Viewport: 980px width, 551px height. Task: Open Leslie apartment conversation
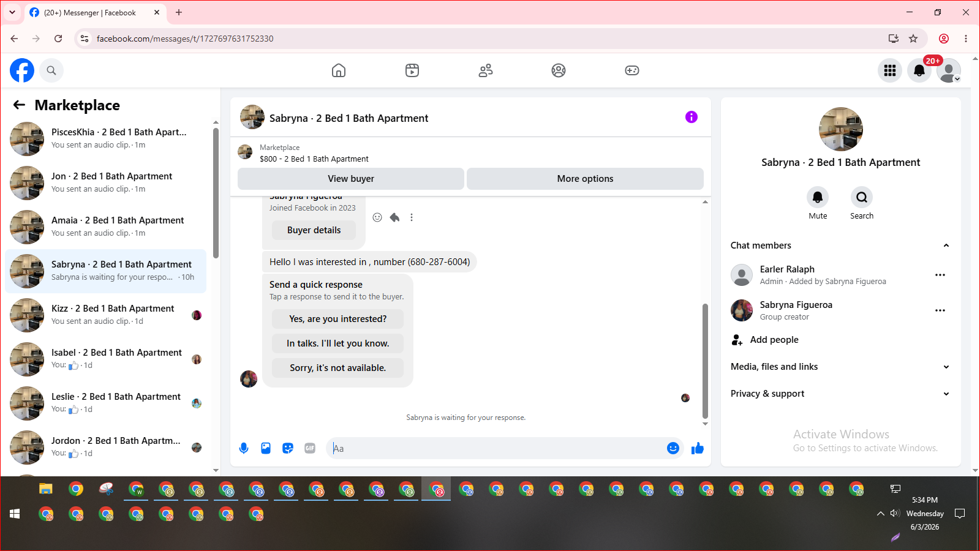105,403
